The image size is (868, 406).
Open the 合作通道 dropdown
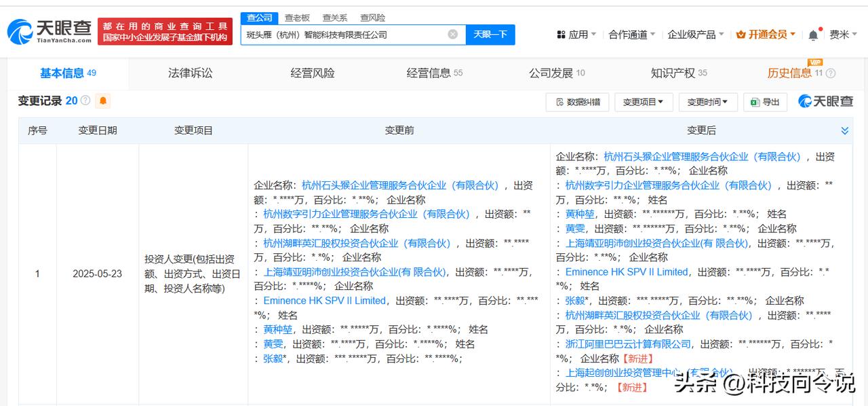[632, 35]
